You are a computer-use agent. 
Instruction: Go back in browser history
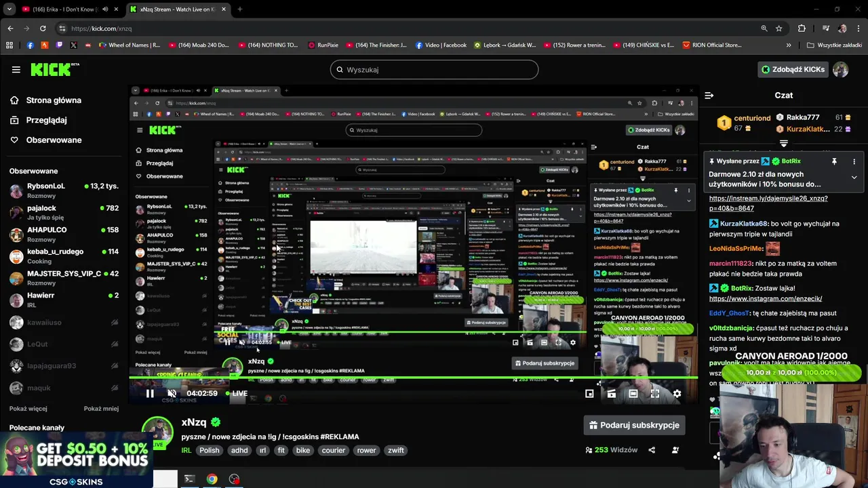10,28
